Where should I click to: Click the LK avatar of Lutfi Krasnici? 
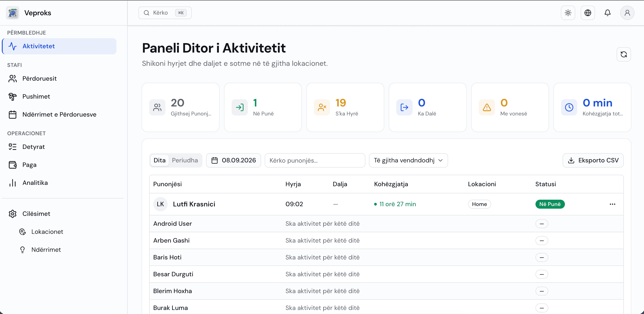(x=160, y=204)
